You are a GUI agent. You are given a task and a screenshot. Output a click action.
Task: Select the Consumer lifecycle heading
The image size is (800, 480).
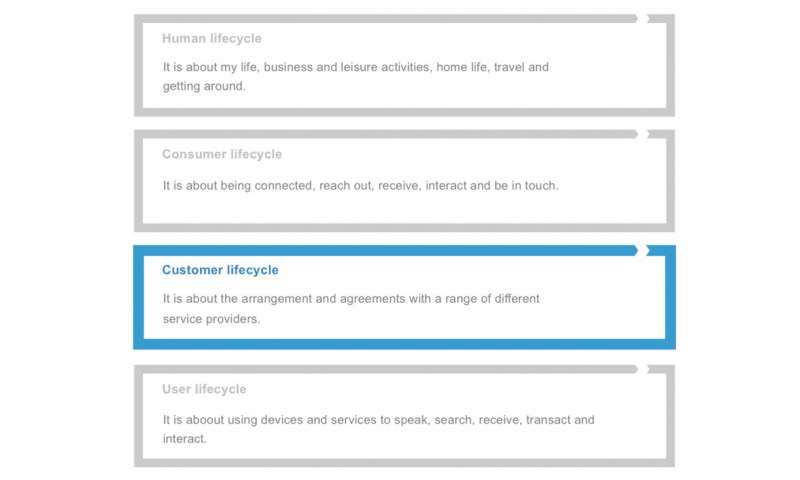click(x=222, y=154)
